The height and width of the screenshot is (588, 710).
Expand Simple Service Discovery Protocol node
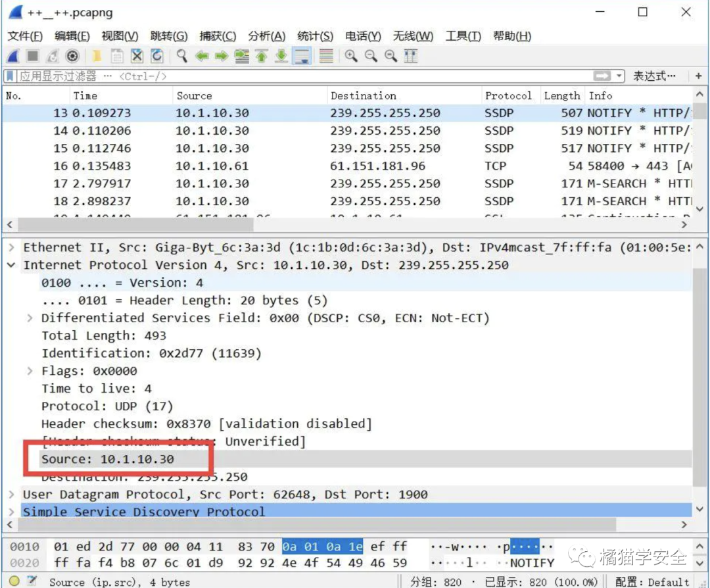(x=12, y=512)
